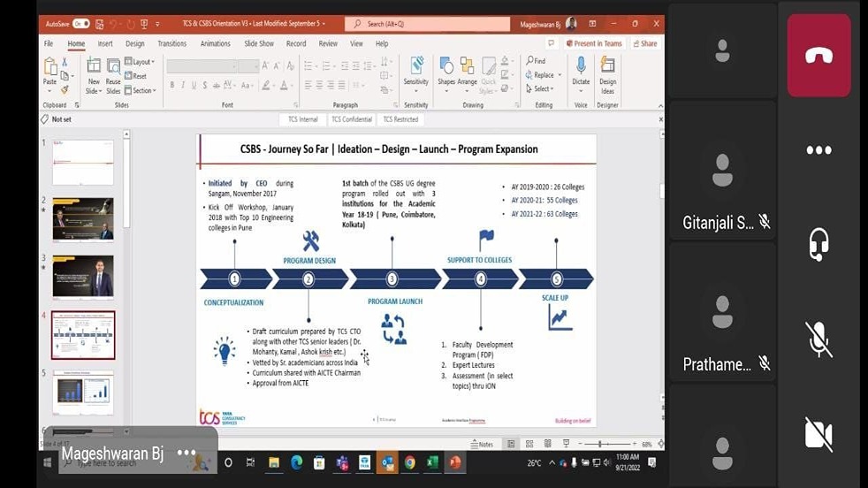Click Windows Start button
The width and height of the screenshot is (868, 488).
pyautogui.click(x=48, y=462)
